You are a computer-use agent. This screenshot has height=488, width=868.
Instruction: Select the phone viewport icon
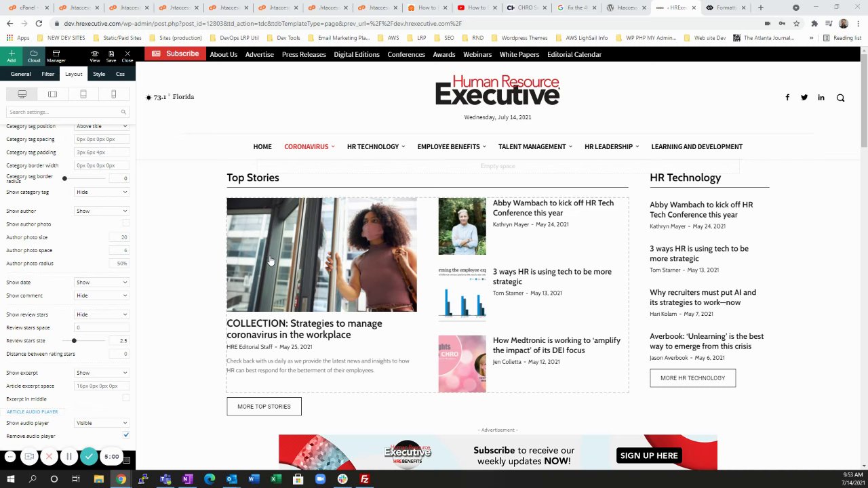click(113, 94)
